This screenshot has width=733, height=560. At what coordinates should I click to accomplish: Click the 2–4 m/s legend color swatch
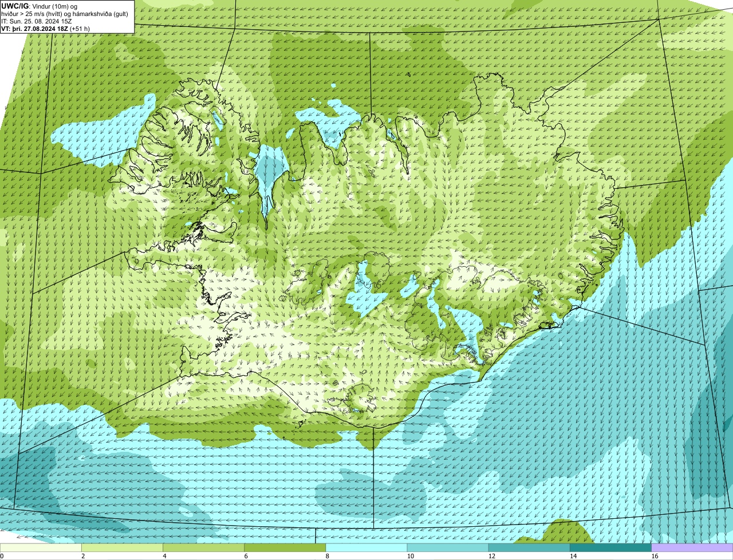point(122,547)
